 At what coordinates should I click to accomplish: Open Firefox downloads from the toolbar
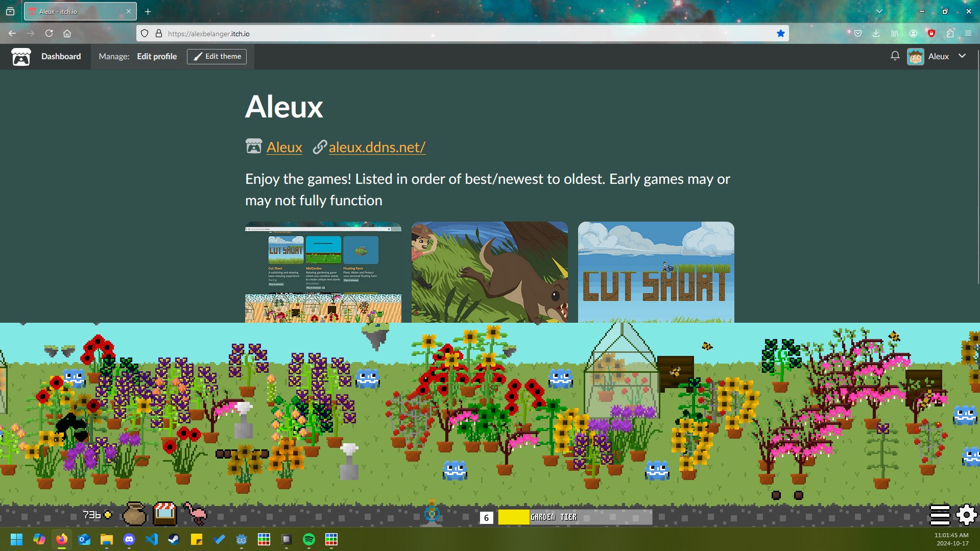876,33
